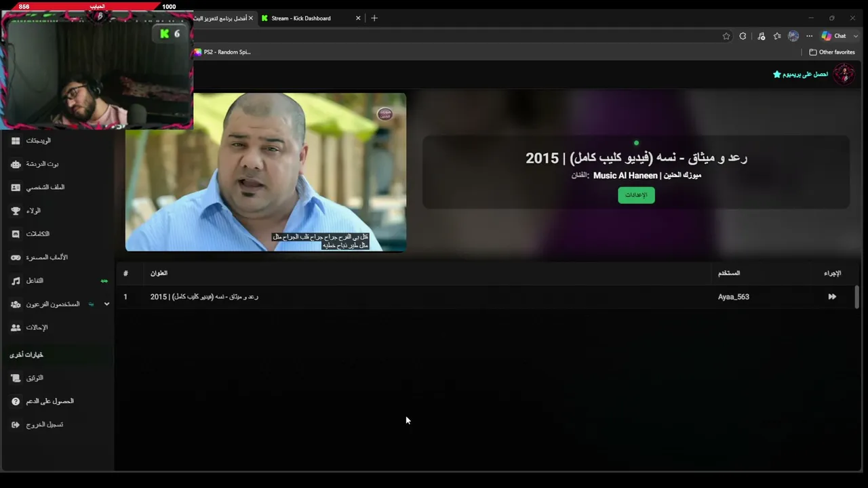868x488 pixels.
Task: Click the Ayaa_563 username in the queue
Action: 734,297
